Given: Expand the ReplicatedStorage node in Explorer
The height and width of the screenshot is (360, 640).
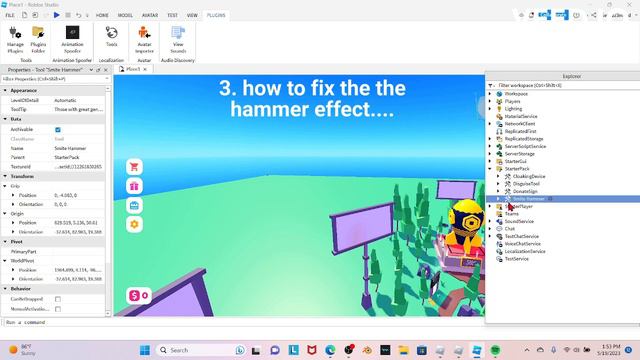Looking at the screenshot, I should click(x=490, y=139).
